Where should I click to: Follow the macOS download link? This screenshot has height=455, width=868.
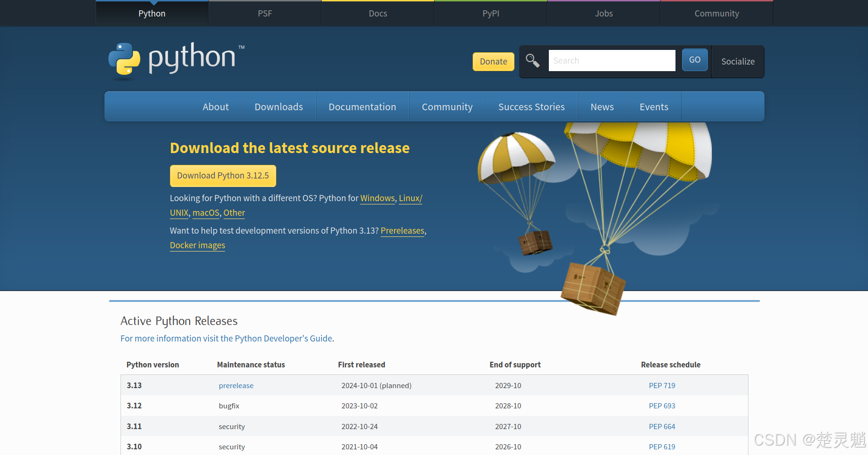(x=206, y=213)
